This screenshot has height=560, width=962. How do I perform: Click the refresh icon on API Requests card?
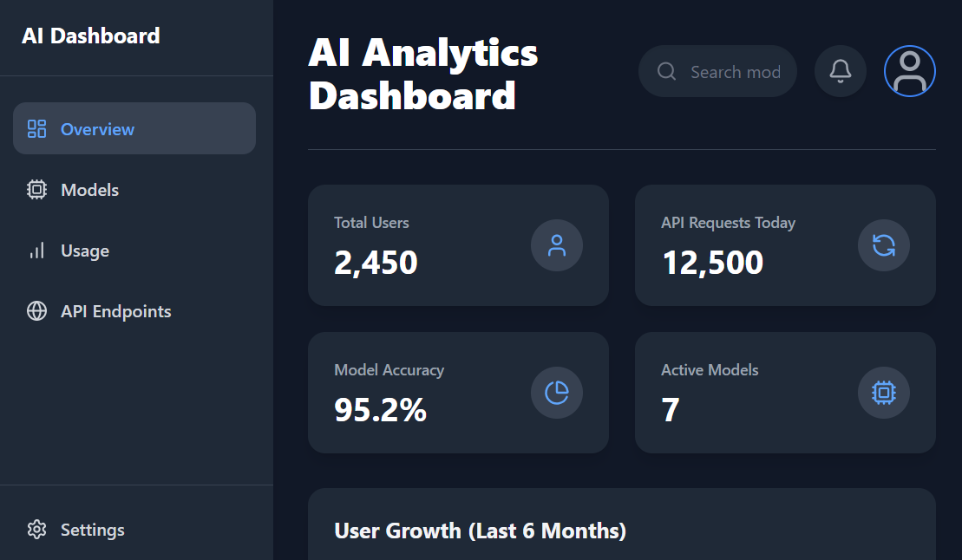point(883,245)
